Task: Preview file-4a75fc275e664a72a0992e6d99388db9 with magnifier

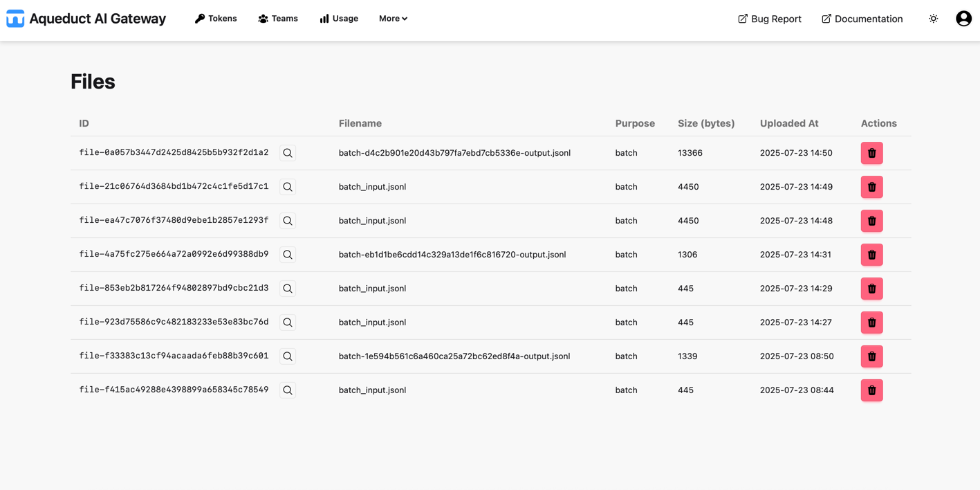Action: click(288, 255)
